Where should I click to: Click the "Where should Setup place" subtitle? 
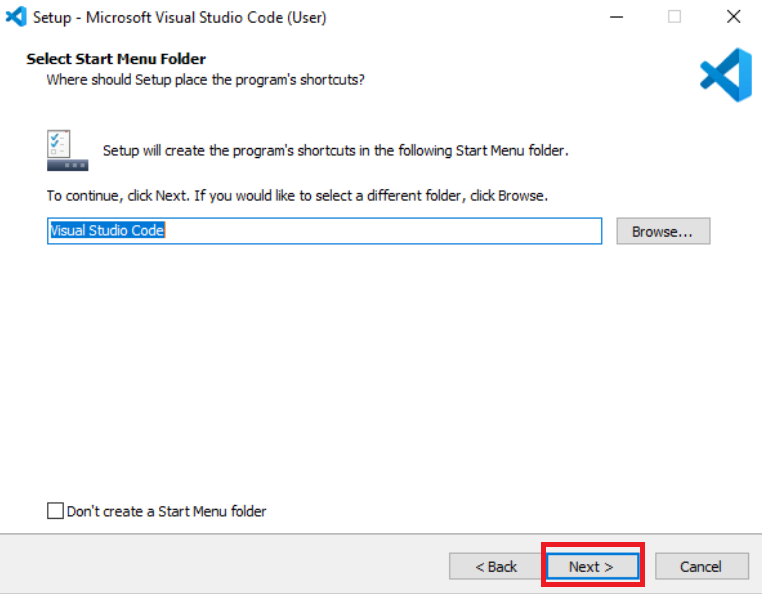205,79
